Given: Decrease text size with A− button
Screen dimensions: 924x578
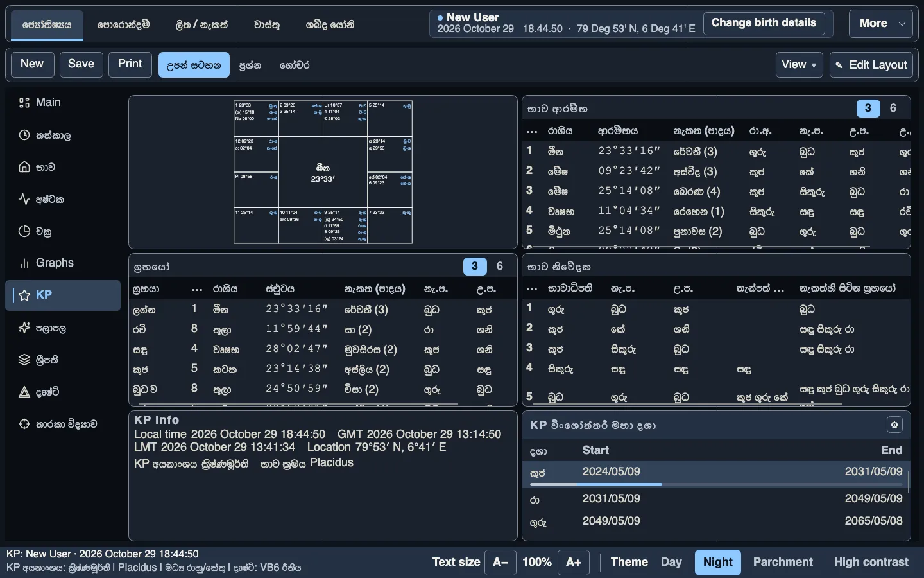Looking at the screenshot, I should (x=501, y=562).
